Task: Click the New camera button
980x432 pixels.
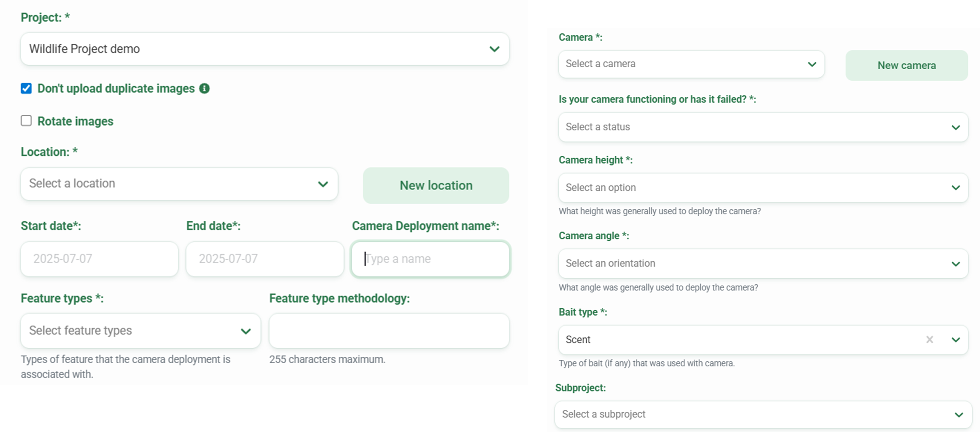Action: tap(907, 65)
